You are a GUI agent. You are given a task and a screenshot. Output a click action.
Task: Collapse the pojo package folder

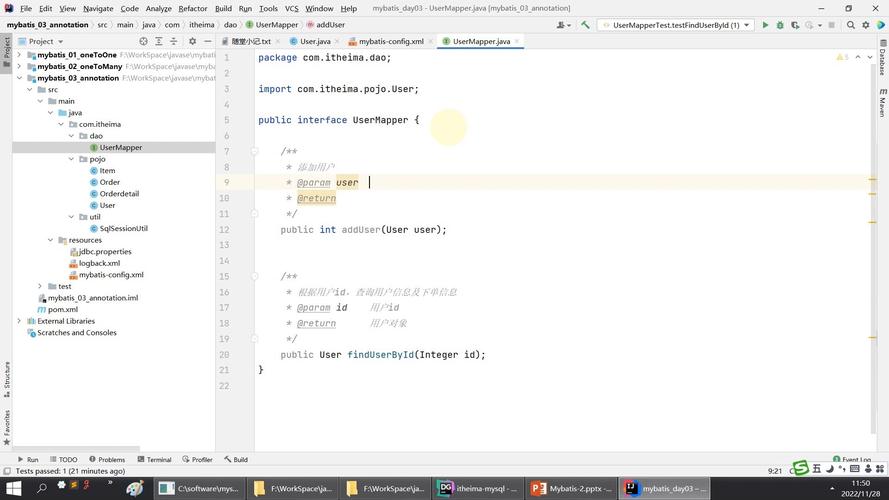tap(71, 159)
